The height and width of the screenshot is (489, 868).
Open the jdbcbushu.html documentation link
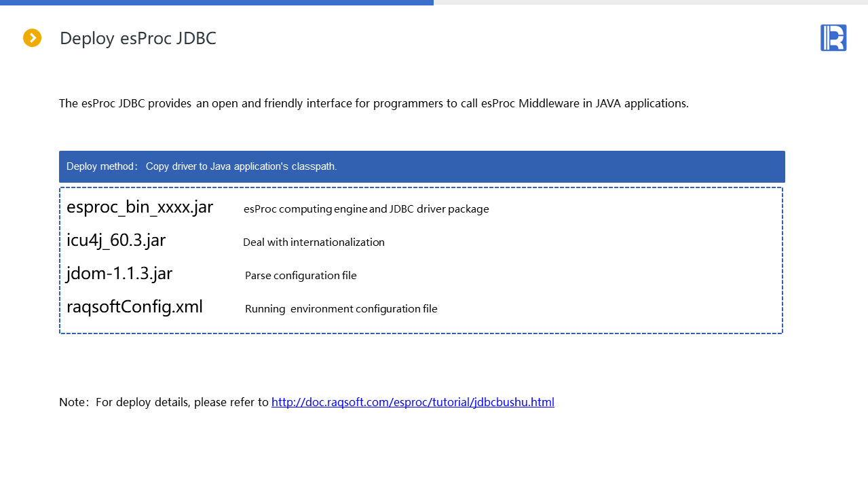click(x=413, y=402)
